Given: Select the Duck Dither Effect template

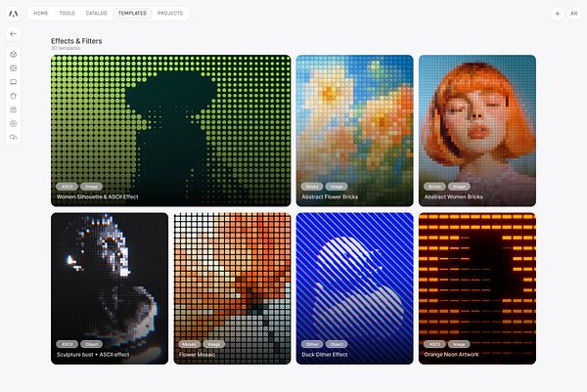Looking at the screenshot, I should tap(354, 288).
